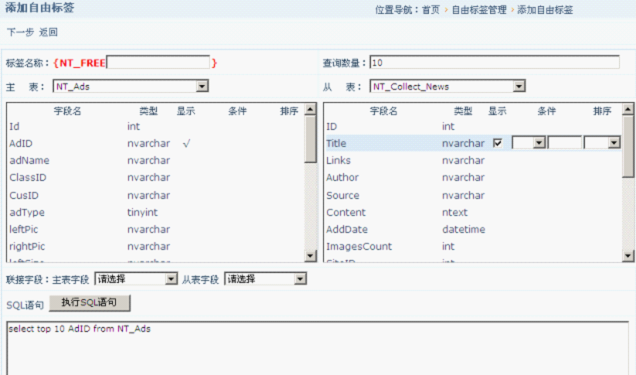This screenshot has width=636, height=375.
Task: Click the tinyint type of adType
Action: pos(142,212)
